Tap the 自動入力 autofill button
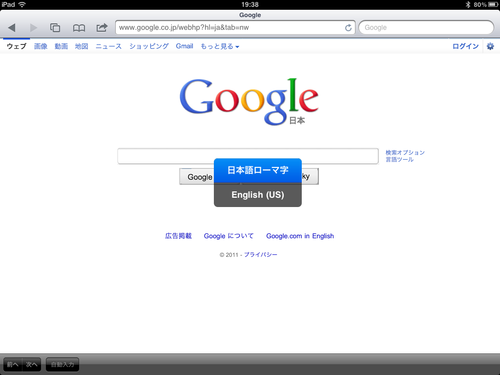 point(62,364)
